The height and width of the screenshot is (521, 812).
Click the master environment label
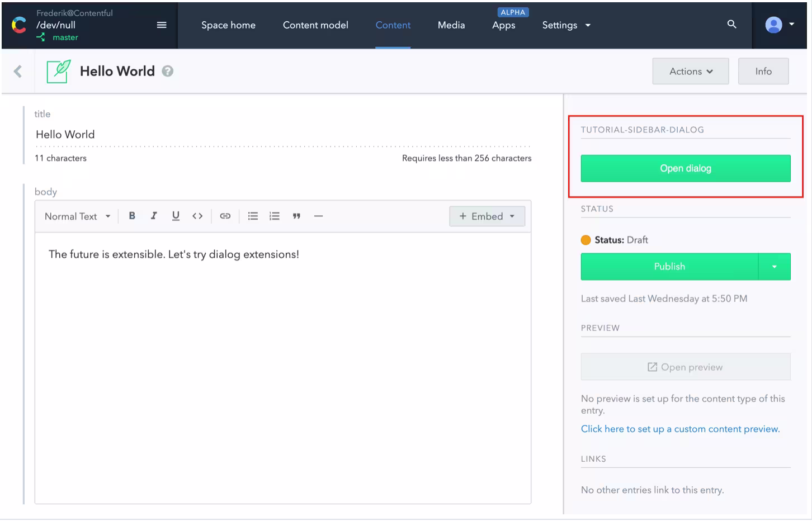(x=65, y=37)
